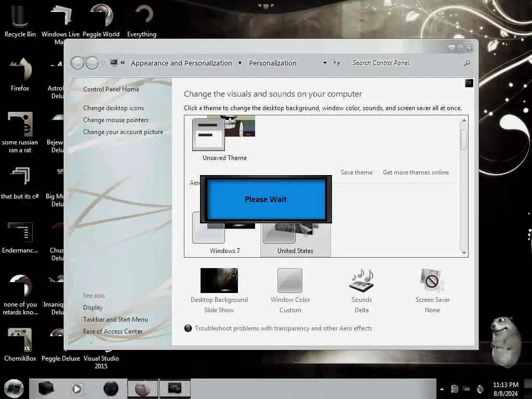Open Display under See also

coord(93,308)
